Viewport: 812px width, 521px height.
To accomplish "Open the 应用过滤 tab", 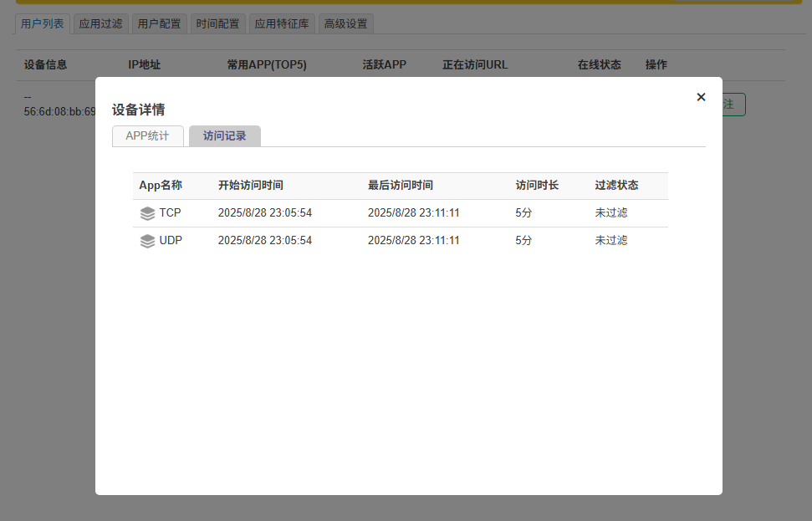I will point(101,23).
